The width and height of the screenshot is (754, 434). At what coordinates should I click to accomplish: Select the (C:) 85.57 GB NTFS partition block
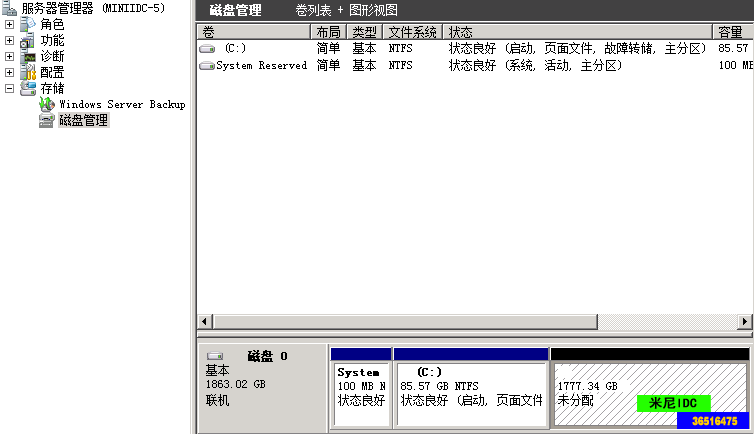click(471, 387)
